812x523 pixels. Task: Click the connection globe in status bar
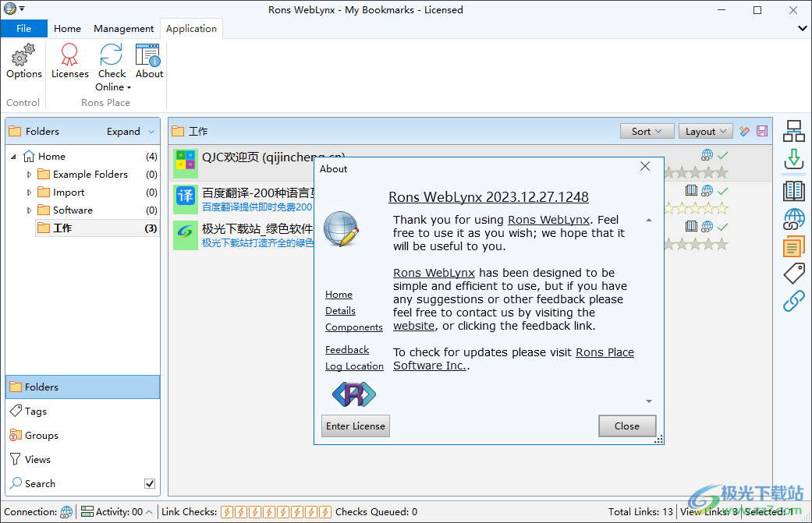[x=67, y=512]
